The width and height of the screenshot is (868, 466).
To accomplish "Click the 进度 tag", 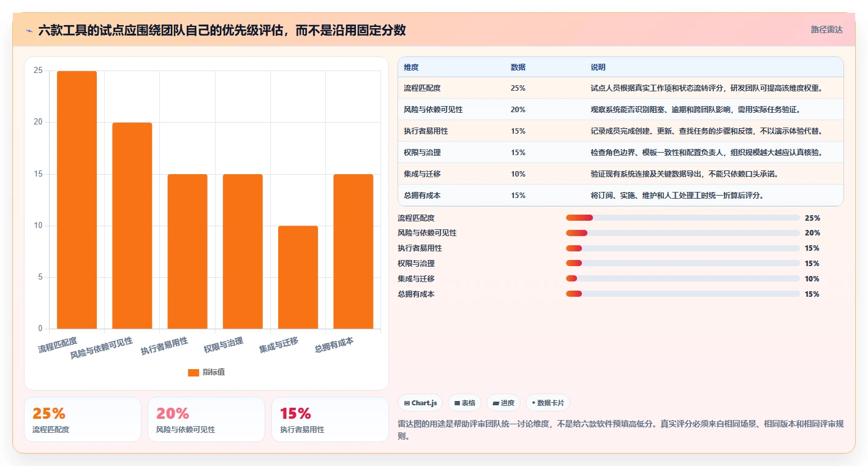I will (504, 403).
